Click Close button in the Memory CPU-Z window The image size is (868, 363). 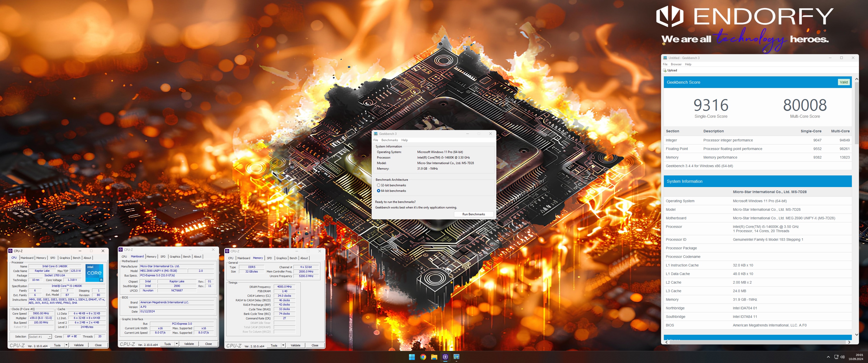click(x=315, y=346)
